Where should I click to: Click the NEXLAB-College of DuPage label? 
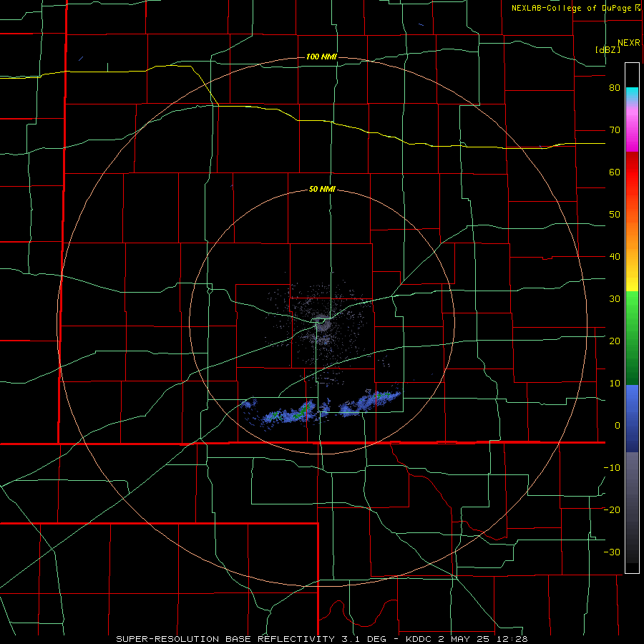point(572,8)
